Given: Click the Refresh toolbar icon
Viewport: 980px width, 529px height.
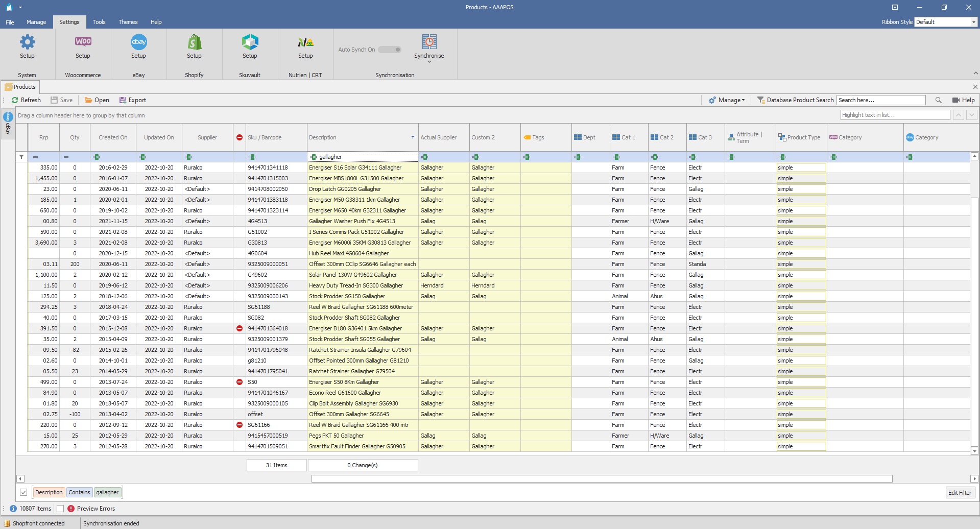Looking at the screenshot, I should pyautogui.click(x=15, y=100).
